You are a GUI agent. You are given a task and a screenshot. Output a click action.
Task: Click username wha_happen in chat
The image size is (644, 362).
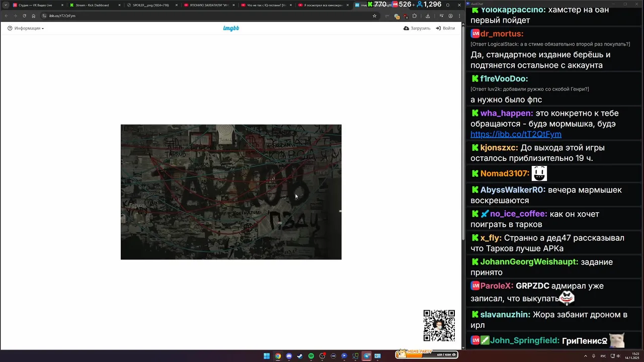pyautogui.click(x=507, y=113)
